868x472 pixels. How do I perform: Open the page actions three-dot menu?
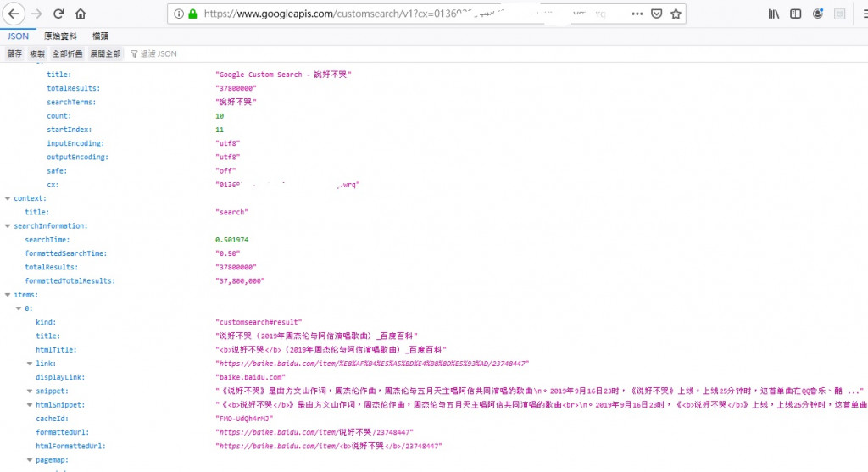(637, 14)
